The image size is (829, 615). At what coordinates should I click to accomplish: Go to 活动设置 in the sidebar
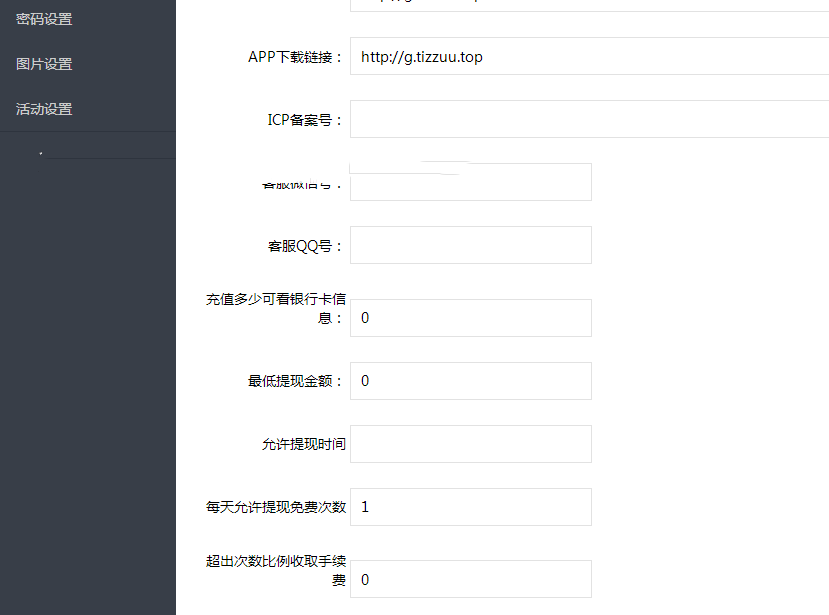[x=44, y=109]
